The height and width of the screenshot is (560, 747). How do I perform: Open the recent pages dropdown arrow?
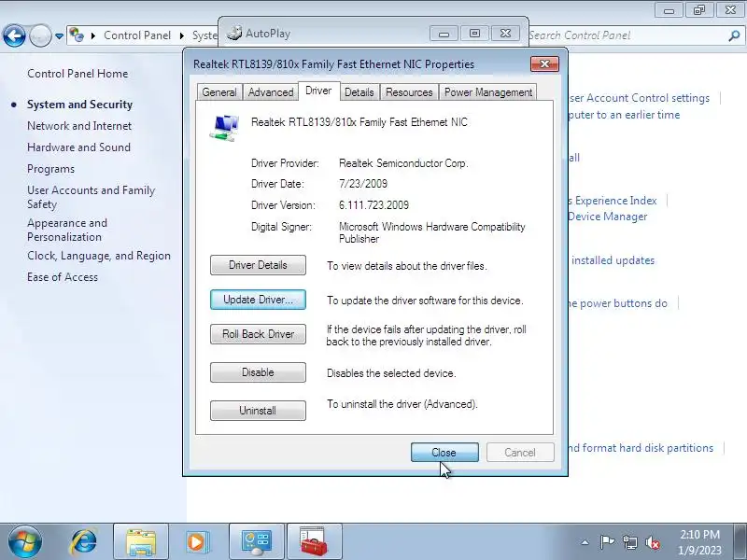(x=59, y=36)
